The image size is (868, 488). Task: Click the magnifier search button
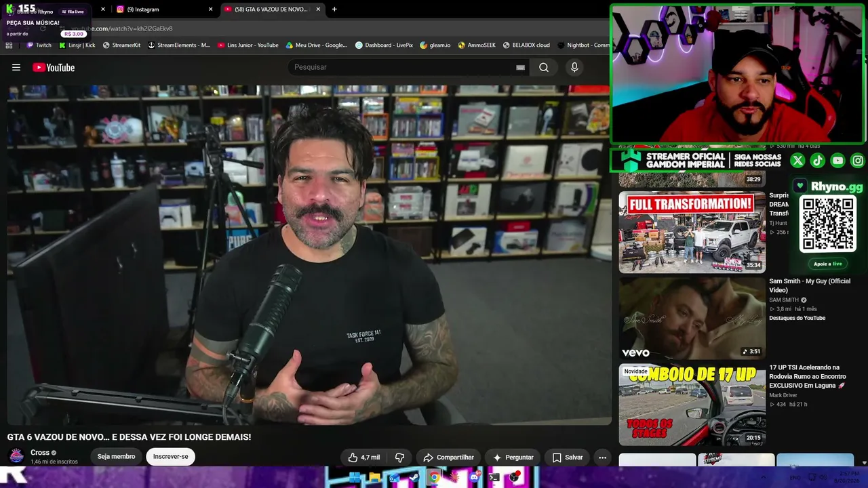544,67
